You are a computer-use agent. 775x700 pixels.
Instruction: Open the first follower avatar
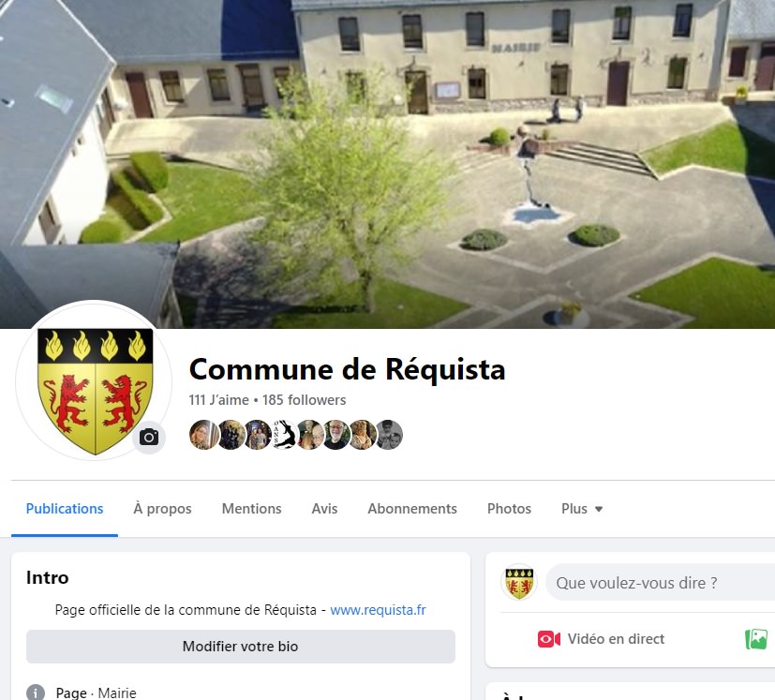pos(203,435)
